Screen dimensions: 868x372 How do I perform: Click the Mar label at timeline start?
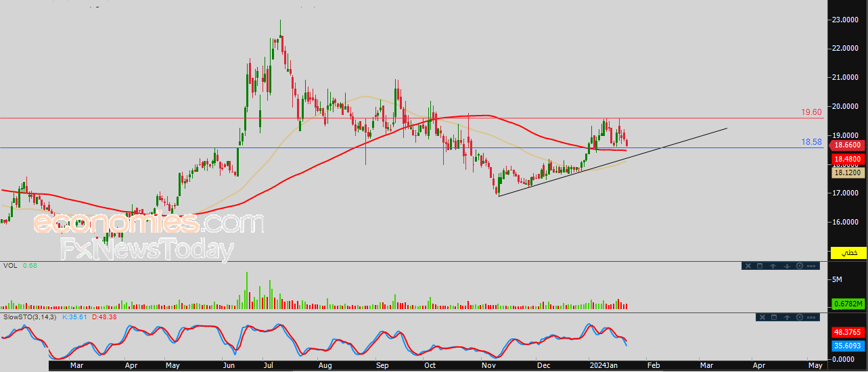pyautogui.click(x=76, y=365)
